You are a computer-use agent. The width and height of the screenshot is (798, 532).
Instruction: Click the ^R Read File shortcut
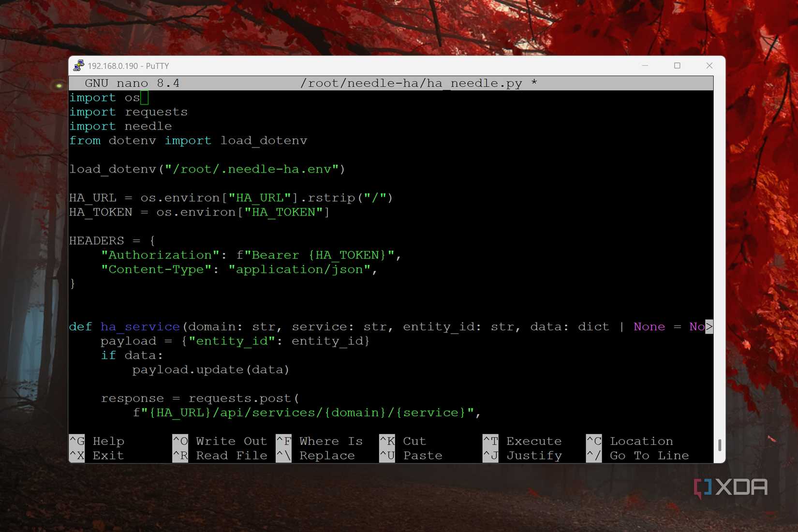click(x=220, y=456)
